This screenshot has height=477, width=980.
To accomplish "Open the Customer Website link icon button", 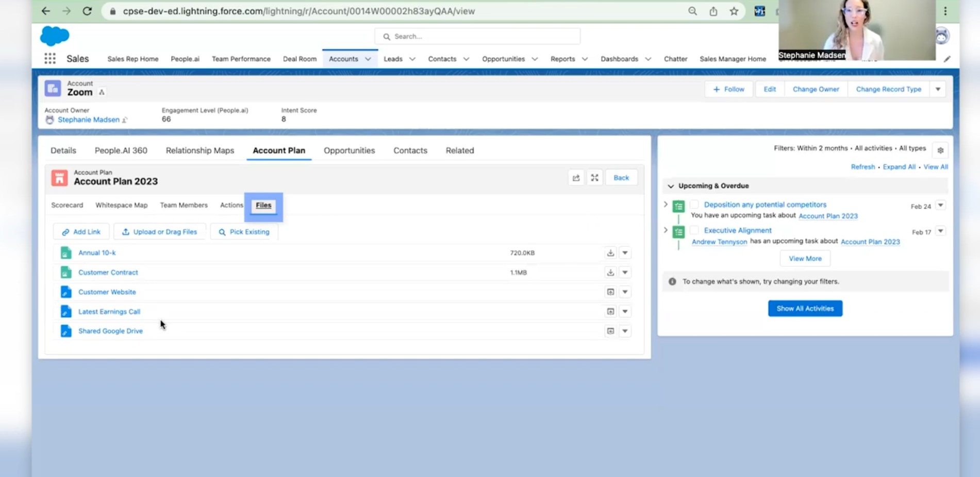I will coord(610,292).
